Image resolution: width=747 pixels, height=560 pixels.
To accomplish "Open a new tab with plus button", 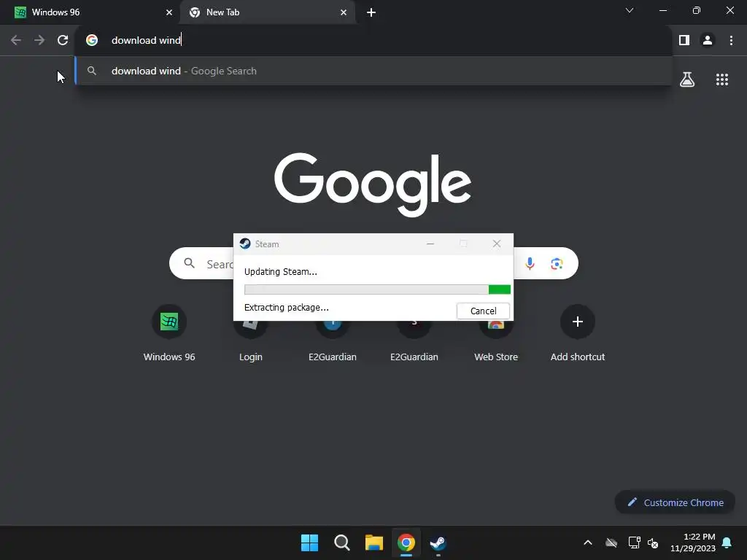I will pyautogui.click(x=371, y=12).
